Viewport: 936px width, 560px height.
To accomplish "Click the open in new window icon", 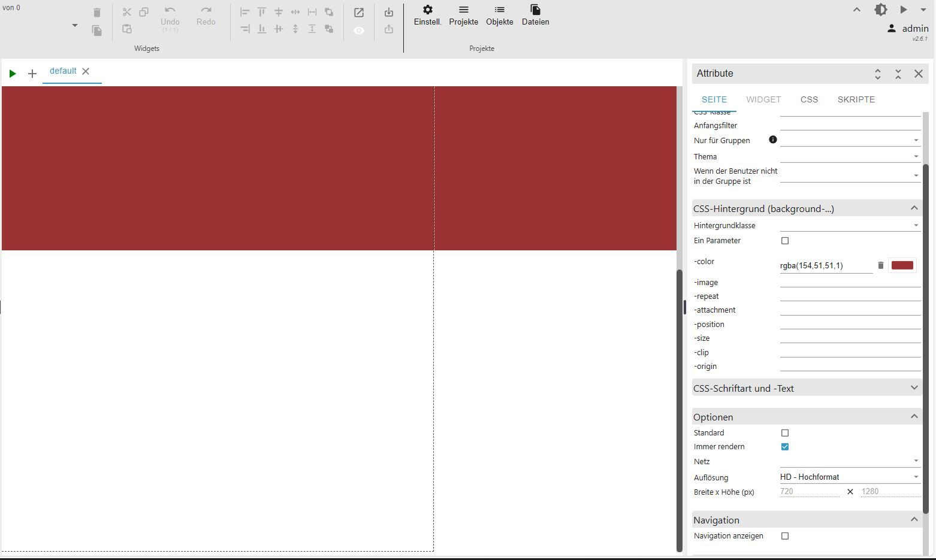I will 359,13.
